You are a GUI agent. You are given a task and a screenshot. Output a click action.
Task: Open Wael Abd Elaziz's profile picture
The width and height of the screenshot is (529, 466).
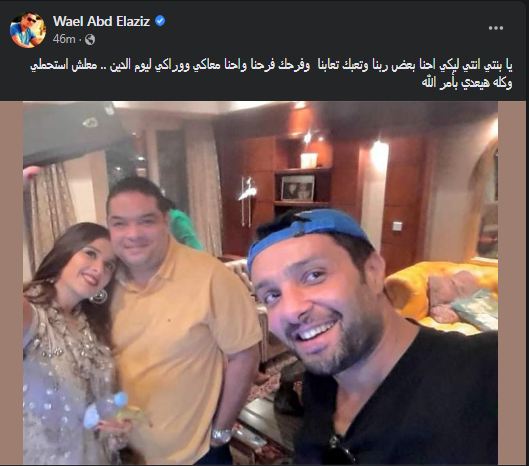coord(28,30)
